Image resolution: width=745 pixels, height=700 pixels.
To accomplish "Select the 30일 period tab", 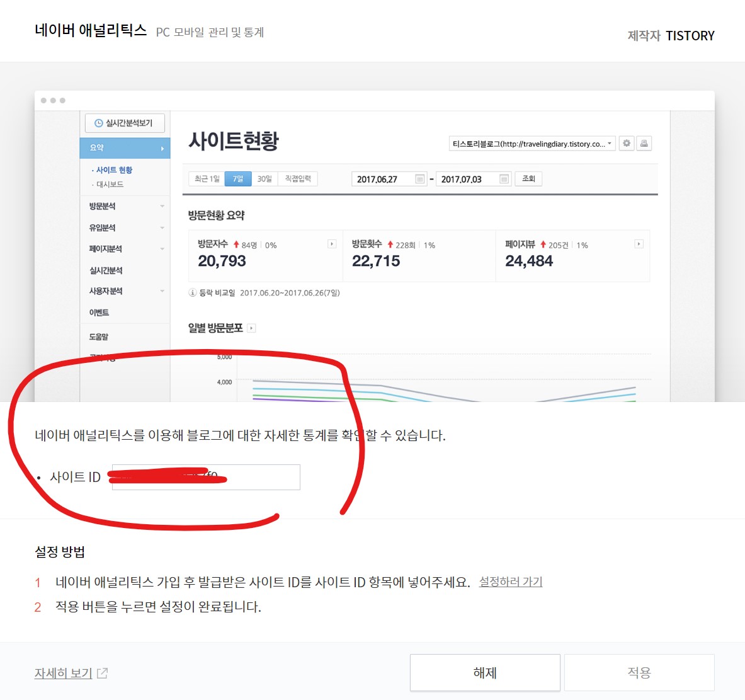I will point(264,179).
